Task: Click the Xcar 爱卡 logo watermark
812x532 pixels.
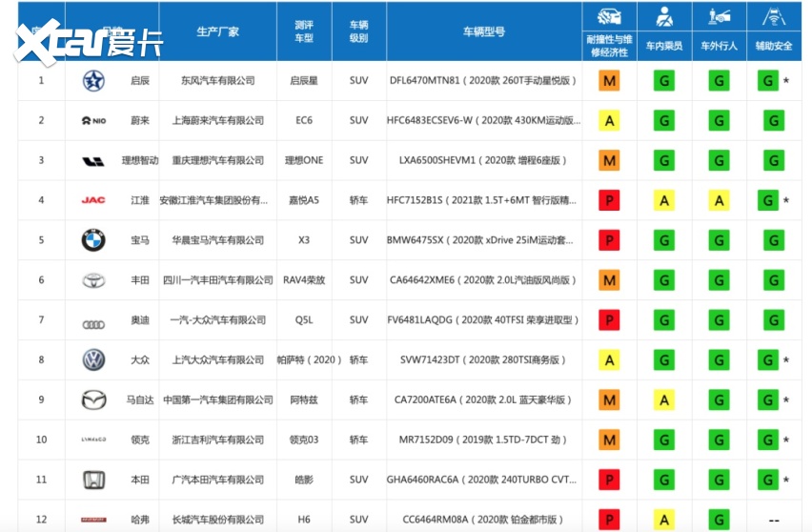Action: [x=88, y=38]
